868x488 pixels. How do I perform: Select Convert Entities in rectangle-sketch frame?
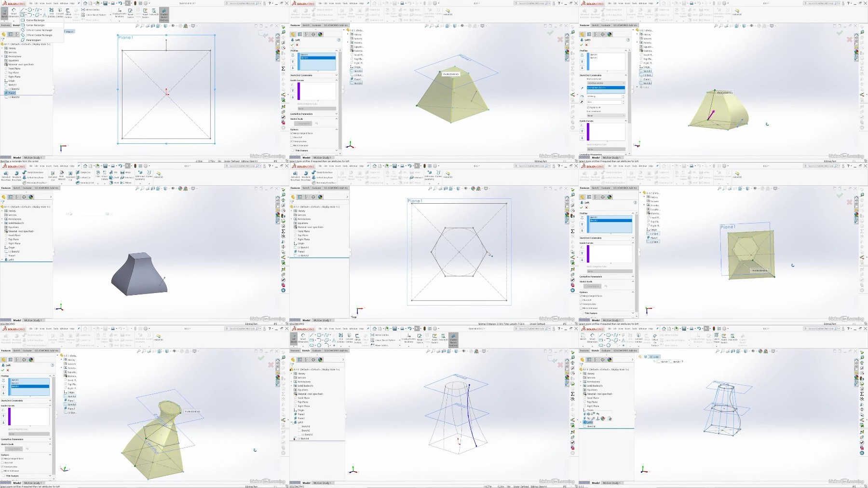coord(60,13)
